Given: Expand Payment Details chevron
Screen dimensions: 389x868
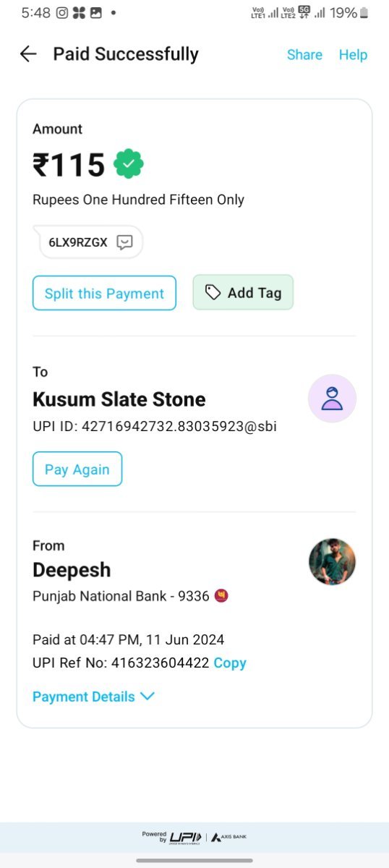Looking at the screenshot, I should pyautogui.click(x=148, y=697).
